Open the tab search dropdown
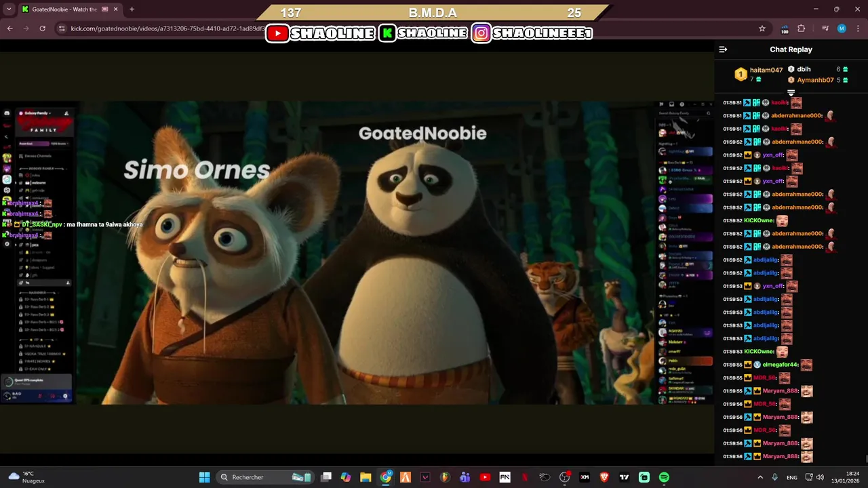Viewport: 868px width, 488px height. 9,9
